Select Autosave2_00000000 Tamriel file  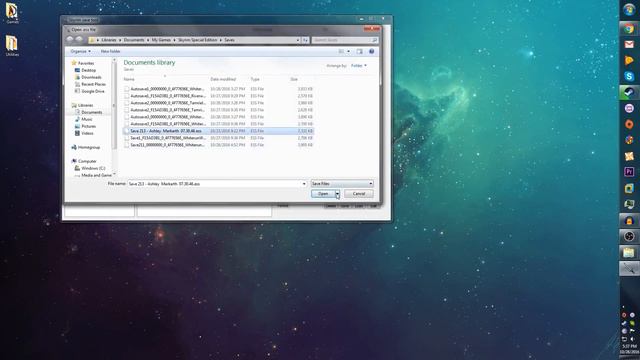[218, 103]
